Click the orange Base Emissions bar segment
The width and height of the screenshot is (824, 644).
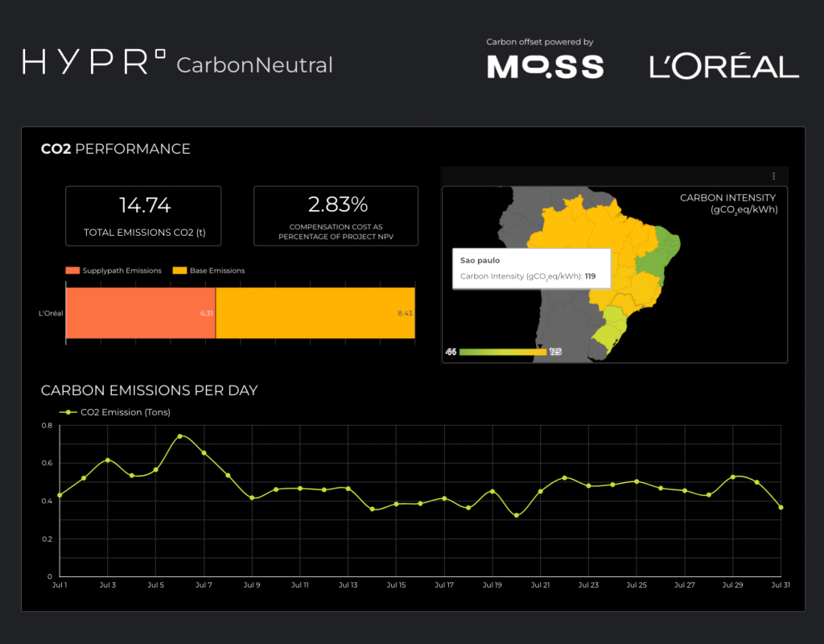point(315,313)
